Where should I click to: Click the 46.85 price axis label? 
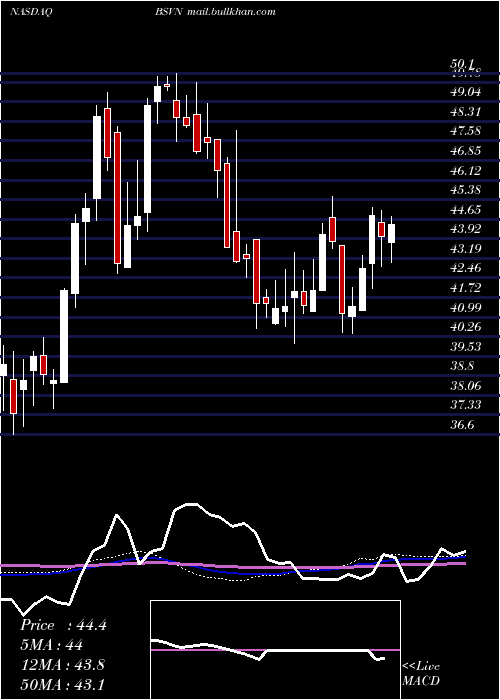tap(466, 151)
